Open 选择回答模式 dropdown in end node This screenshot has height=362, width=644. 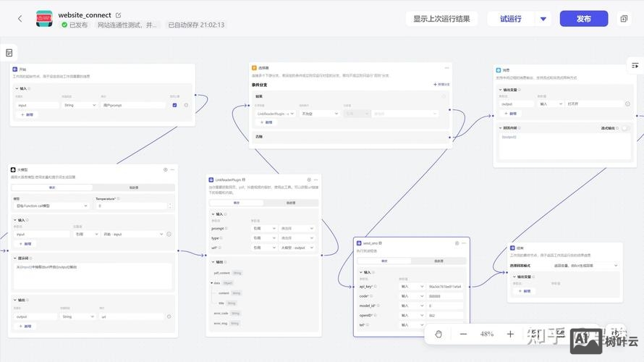click(x=585, y=266)
